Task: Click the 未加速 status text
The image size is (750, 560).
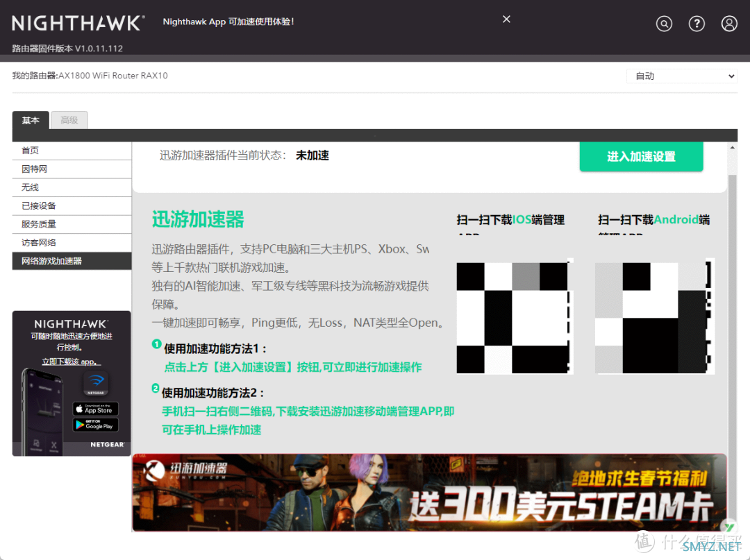Action: tap(312, 155)
